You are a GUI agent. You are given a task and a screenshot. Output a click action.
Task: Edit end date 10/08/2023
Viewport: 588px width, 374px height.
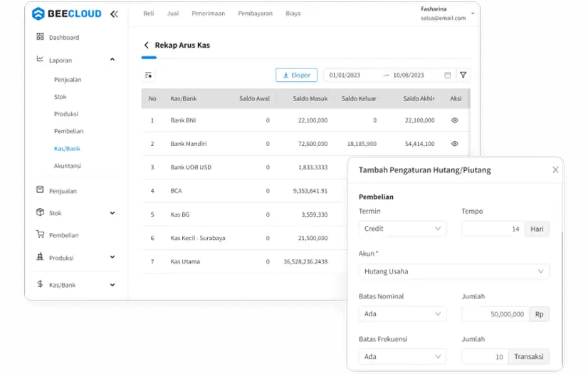(409, 76)
